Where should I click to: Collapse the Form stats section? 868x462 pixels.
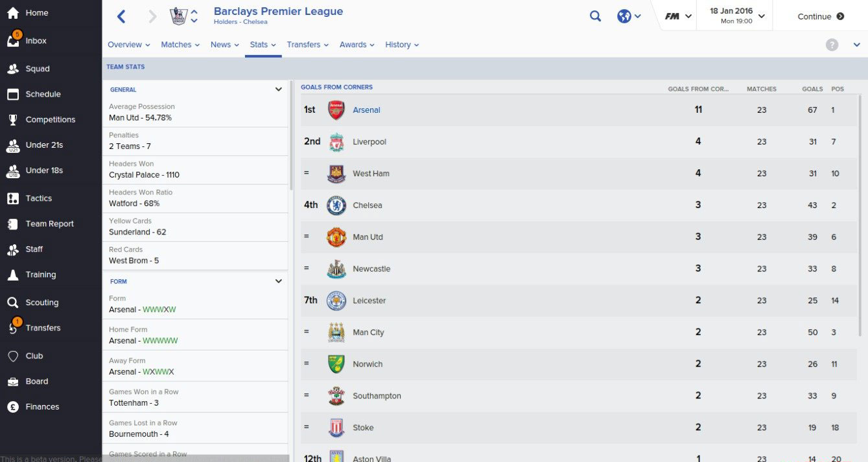click(x=279, y=281)
